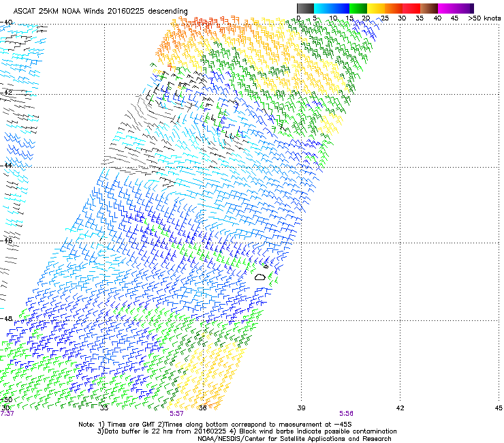Click the "NOAA/NESDIS/Center for Satellite Applications and Research" credit

tap(294, 439)
